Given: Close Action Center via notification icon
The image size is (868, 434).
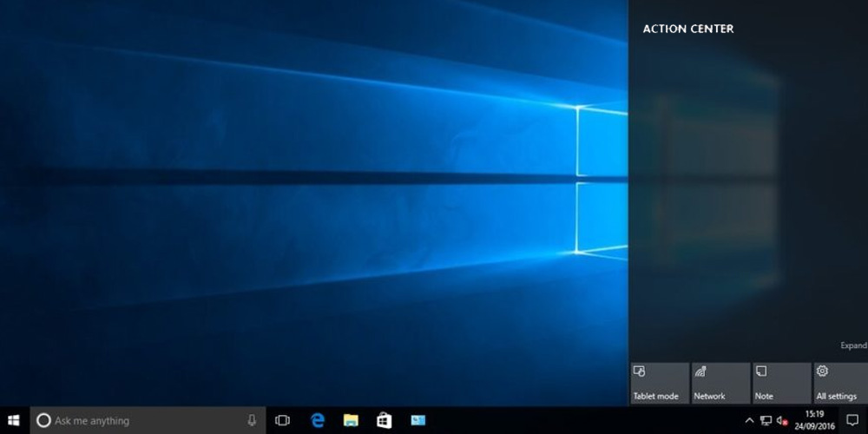Looking at the screenshot, I should [852, 421].
